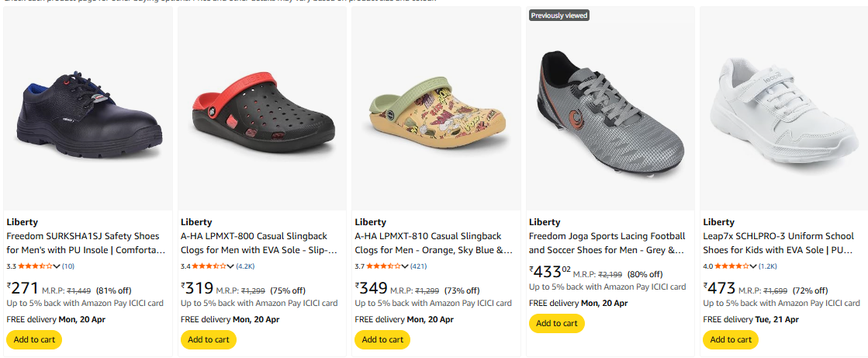The width and height of the screenshot is (868, 358).
Task: Add Leap7x school shoes to cart
Action: tap(731, 339)
